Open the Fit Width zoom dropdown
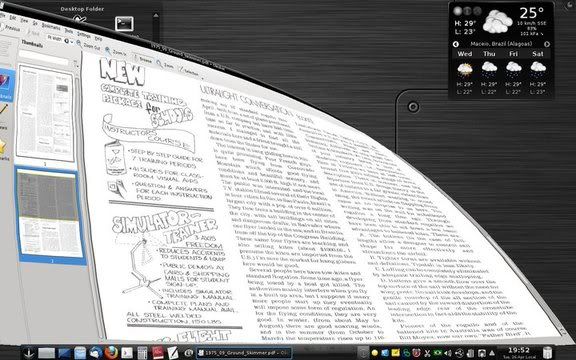The width and height of the screenshot is (576, 360). (x=60, y=39)
